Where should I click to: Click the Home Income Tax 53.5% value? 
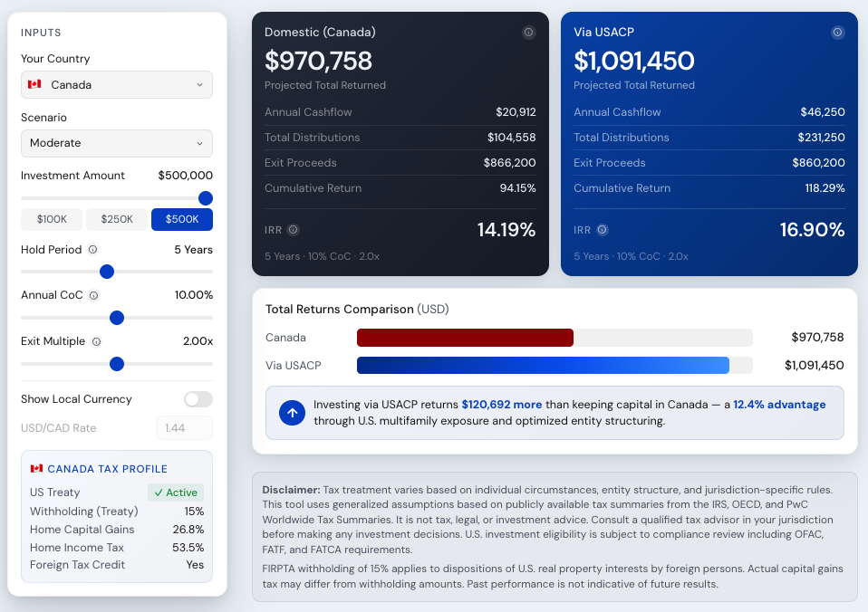(188, 548)
